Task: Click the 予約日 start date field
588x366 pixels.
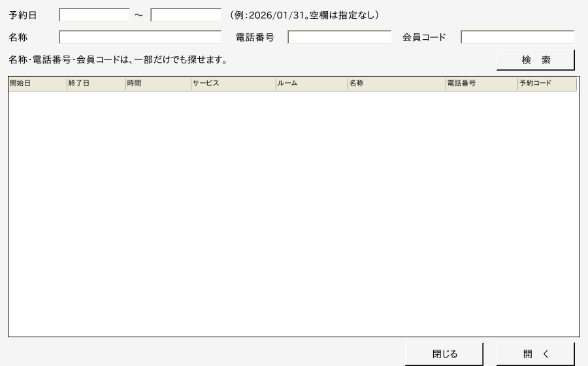Action: (95, 15)
